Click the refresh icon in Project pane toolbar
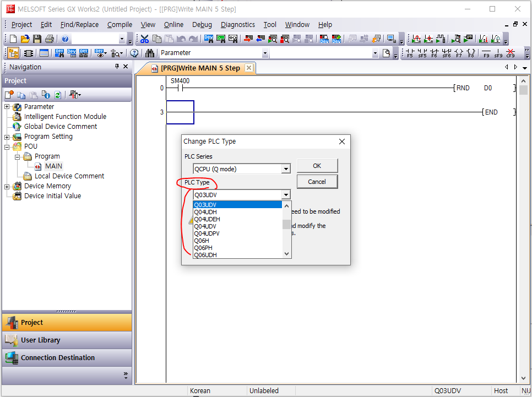 click(x=58, y=95)
